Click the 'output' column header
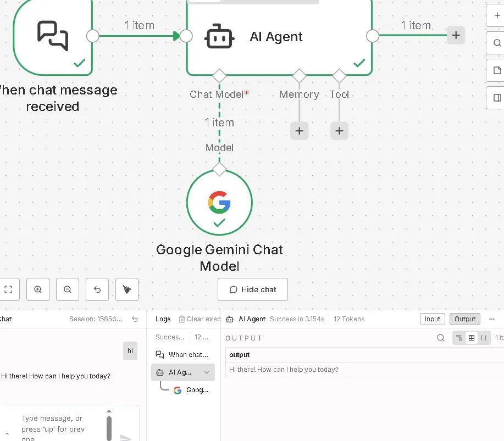504x441 pixels. pos(240,355)
